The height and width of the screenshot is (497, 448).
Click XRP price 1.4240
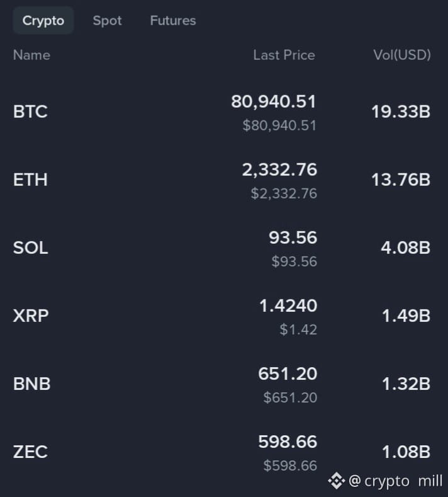(x=288, y=306)
